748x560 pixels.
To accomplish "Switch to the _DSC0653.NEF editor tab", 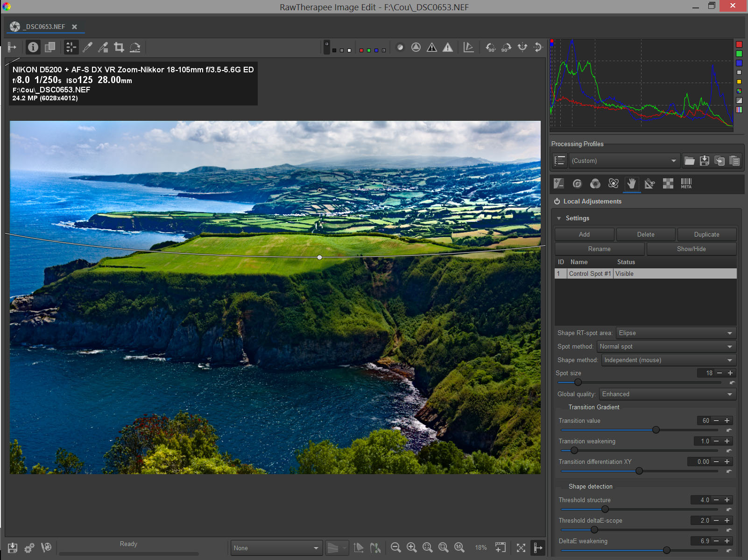I will coord(44,27).
